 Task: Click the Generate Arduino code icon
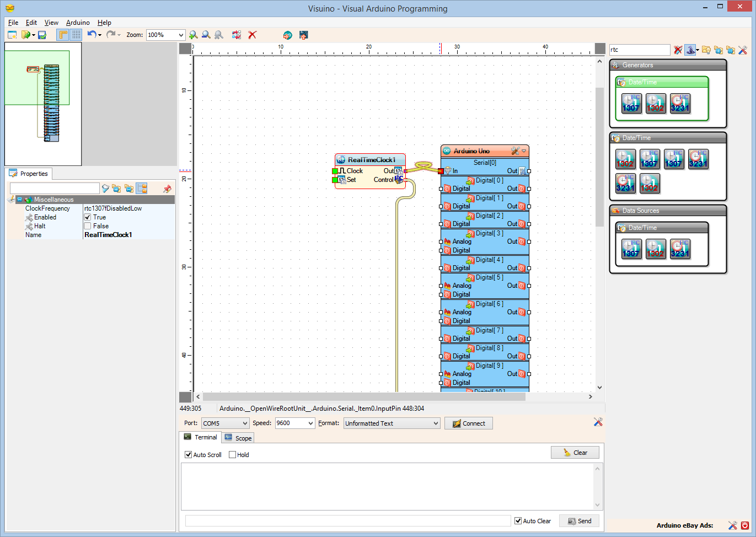[287, 35]
